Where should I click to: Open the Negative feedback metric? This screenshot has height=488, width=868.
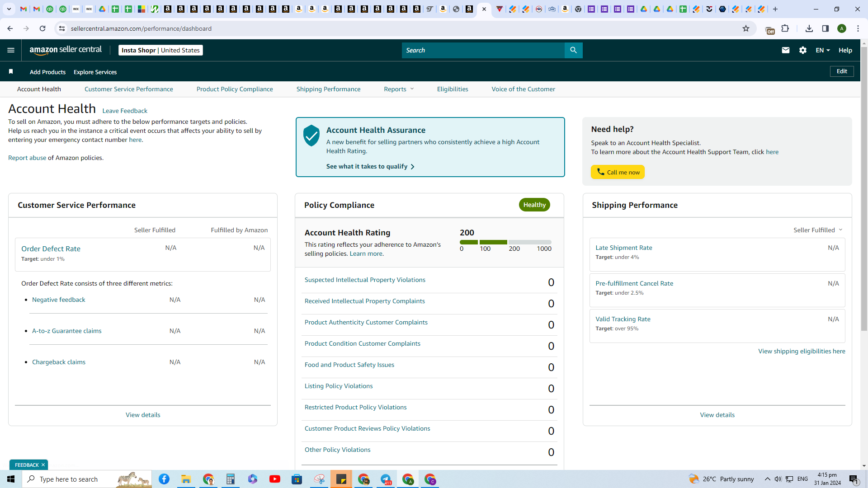pyautogui.click(x=59, y=300)
